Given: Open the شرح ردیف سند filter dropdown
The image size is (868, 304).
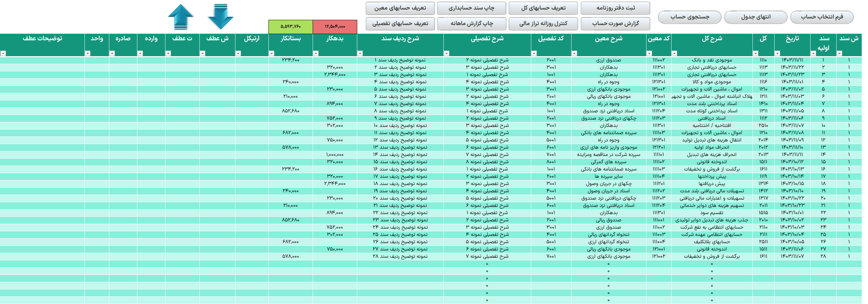Looking at the screenshot, I should [360, 53].
